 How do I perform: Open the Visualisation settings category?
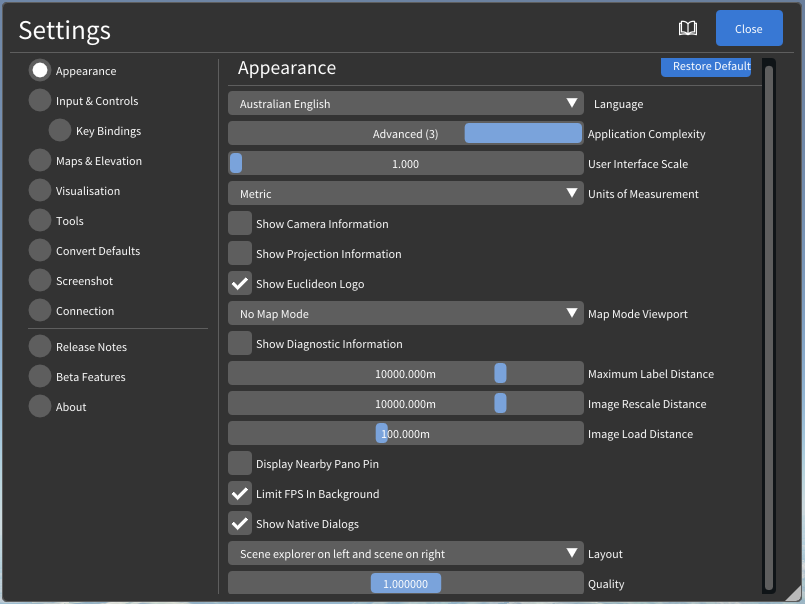point(40,191)
